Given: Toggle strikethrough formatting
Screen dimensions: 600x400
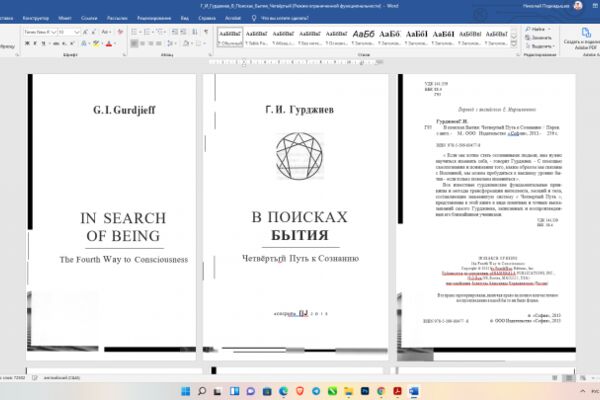Looking at the screenshot, I should click(x=56, y=44).
